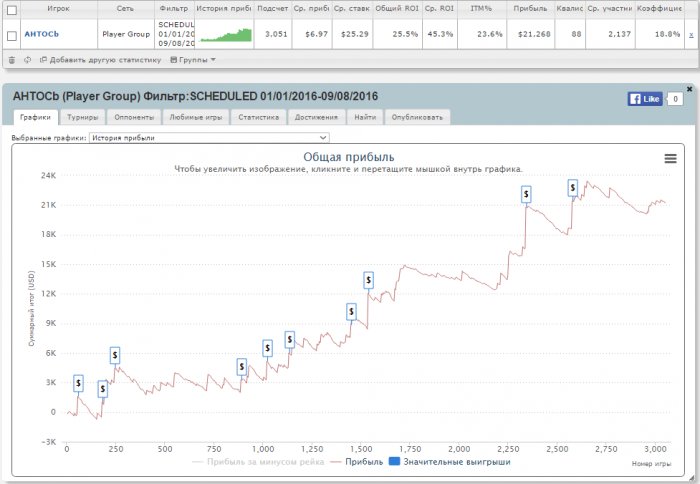Click the dollar marker near game 250
Screen dimensions: 700x484
pos(115,354)
